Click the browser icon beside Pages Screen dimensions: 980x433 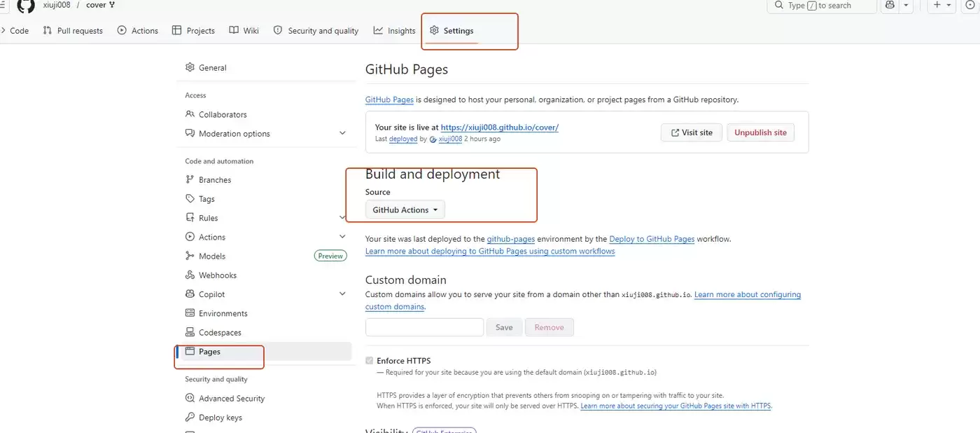[190, 351]
